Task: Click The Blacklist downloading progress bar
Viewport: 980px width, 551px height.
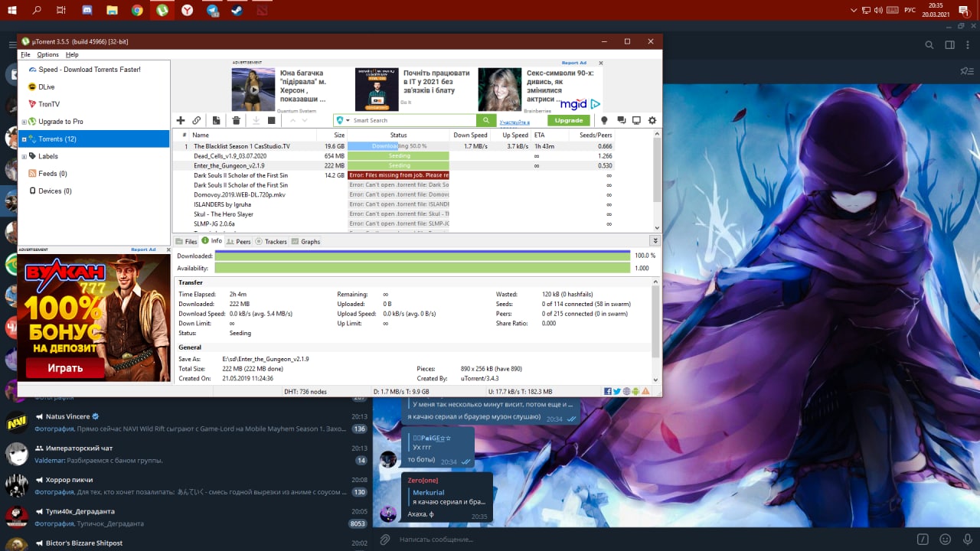Action: coord(398,146)
